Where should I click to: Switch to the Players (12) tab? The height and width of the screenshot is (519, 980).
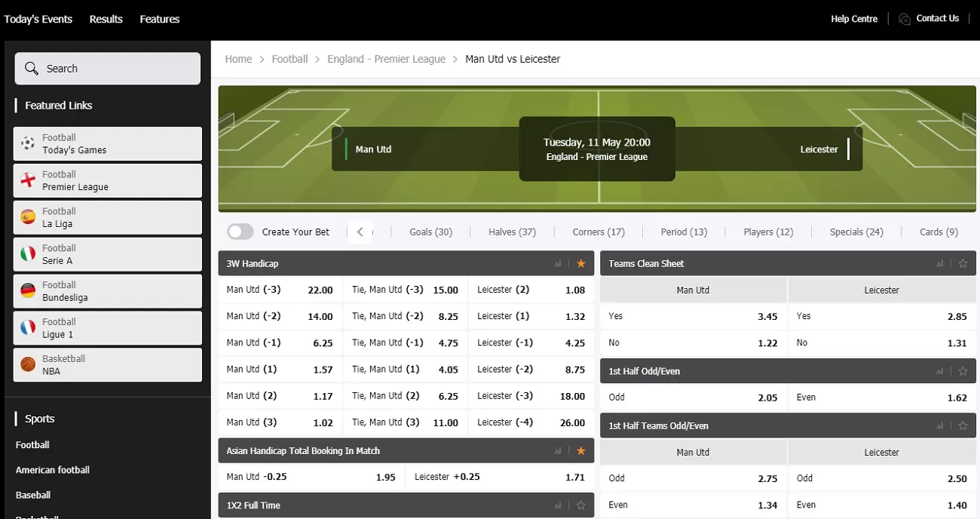coord(768,232)
